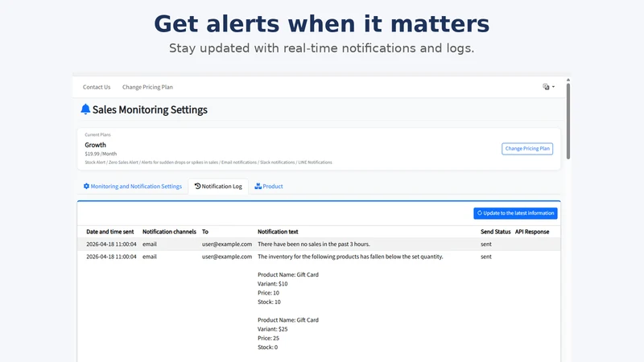Click the bell icon beside Sales Monitoring Settings
The image size is (644, 362).
[x=85, y=109]
